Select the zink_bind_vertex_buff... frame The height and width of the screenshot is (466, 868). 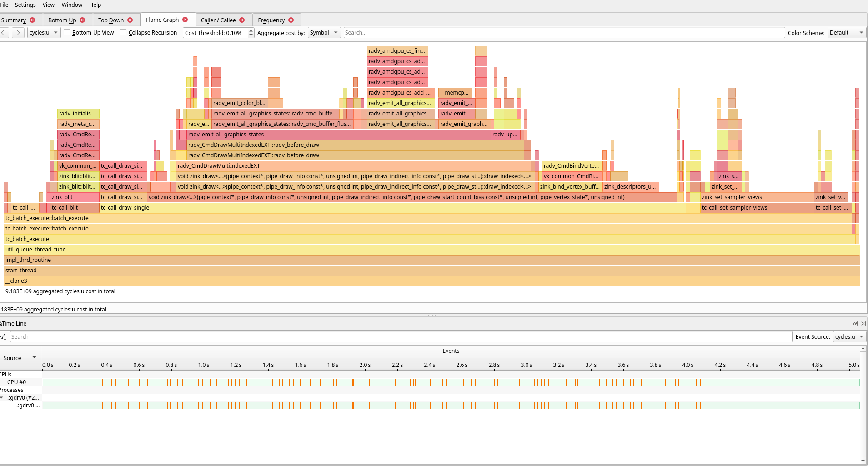coord(570,187)
